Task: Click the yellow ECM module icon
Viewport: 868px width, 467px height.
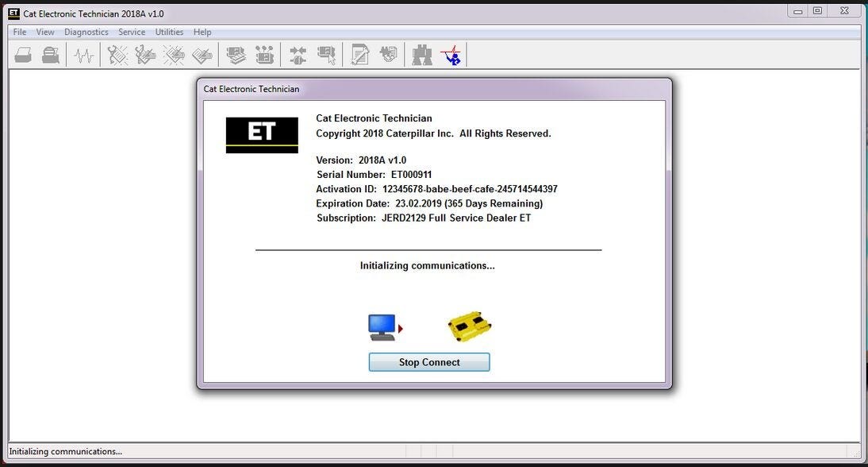Action: 470,326
